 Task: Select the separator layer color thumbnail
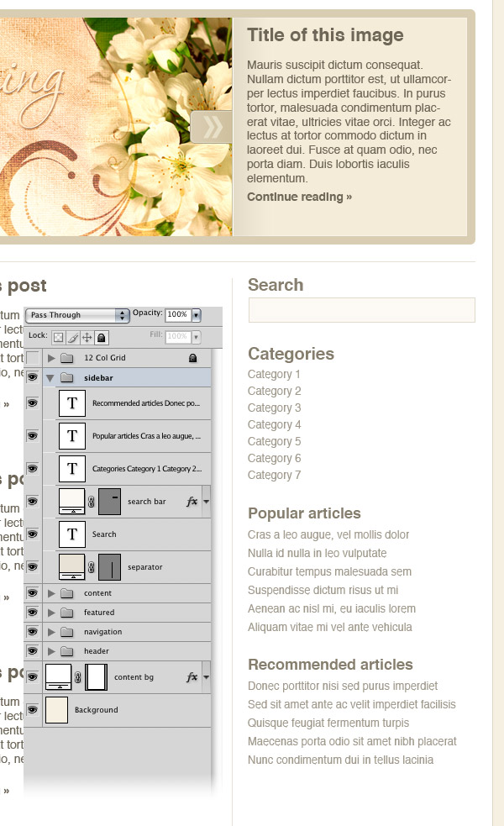(71, 567)
